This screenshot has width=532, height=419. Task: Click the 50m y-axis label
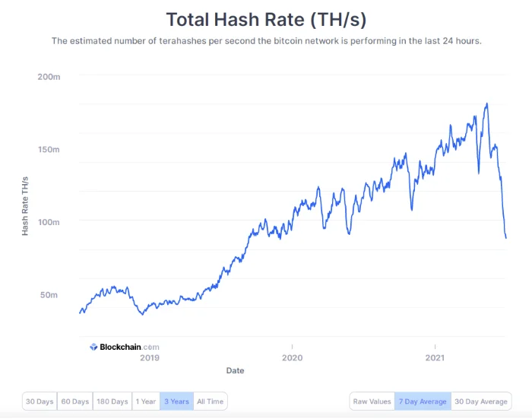tap(49, 295)
